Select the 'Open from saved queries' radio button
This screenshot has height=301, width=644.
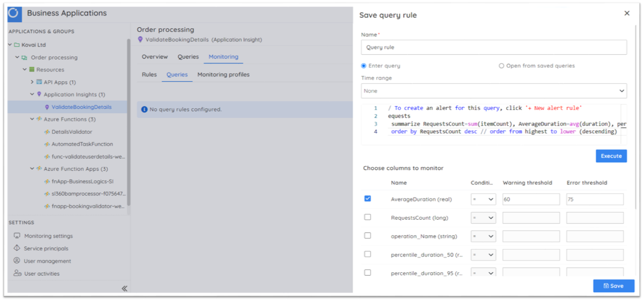(501, 65)
